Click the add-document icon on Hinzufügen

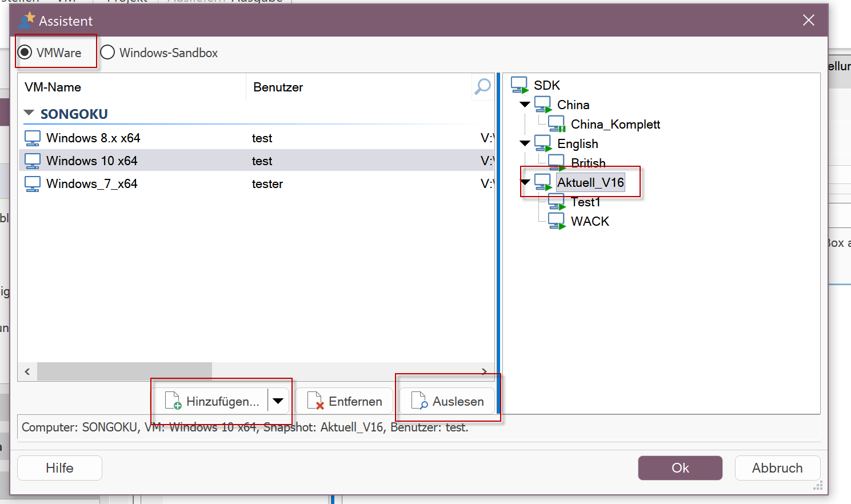click(173, 401)
